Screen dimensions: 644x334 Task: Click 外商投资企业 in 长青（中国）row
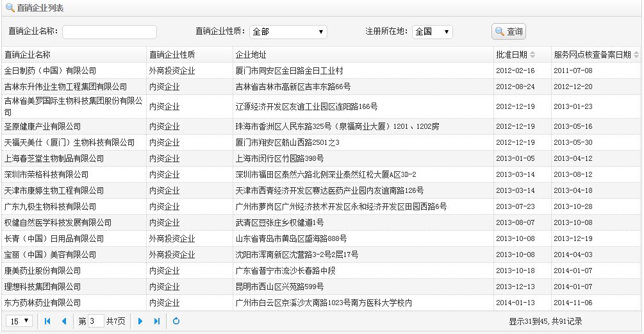(x=172, y=238)
